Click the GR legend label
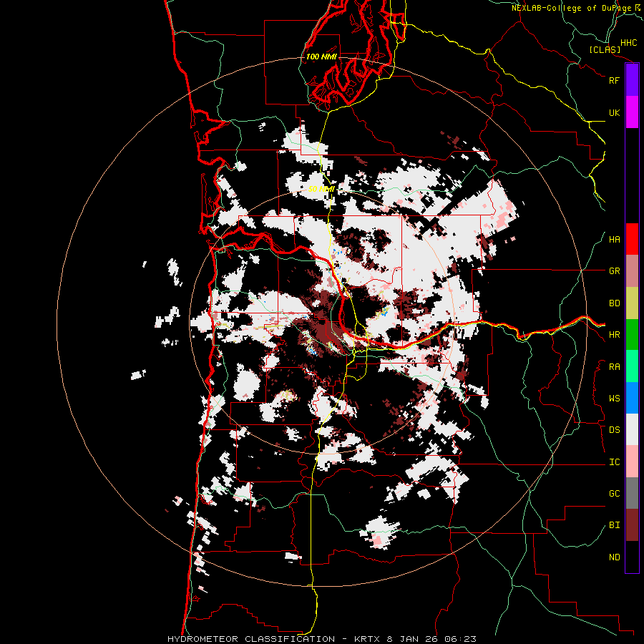This screenshot has height=644, width=644. pos(614,271)
